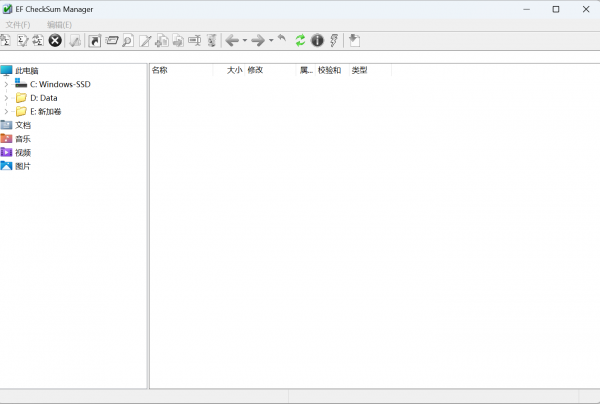The image size is (600, 404).
Task: Go back with the left arrow
Action: click(232, 40)
